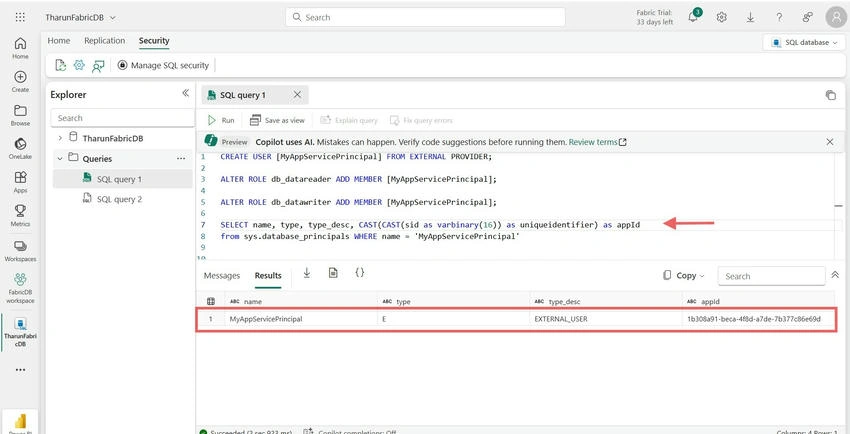
Task: Open Metrics in left sidebar
Action: pyautogui.click(x=20, y=216)
